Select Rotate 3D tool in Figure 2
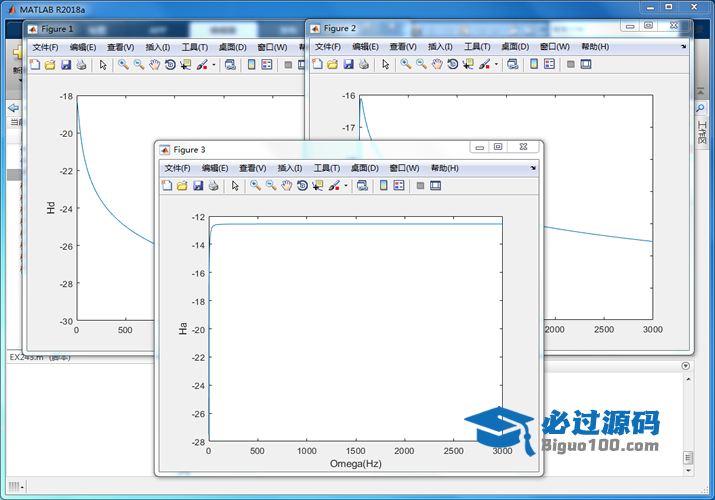The width and height of the screenshot is (715, 500). coord(452,64)
